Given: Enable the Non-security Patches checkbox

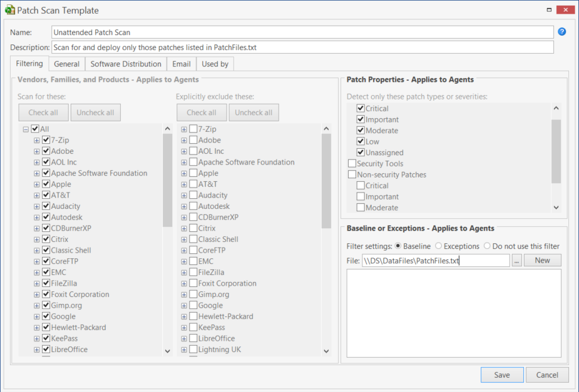Looking at the screenshot, I should point(352,174).
